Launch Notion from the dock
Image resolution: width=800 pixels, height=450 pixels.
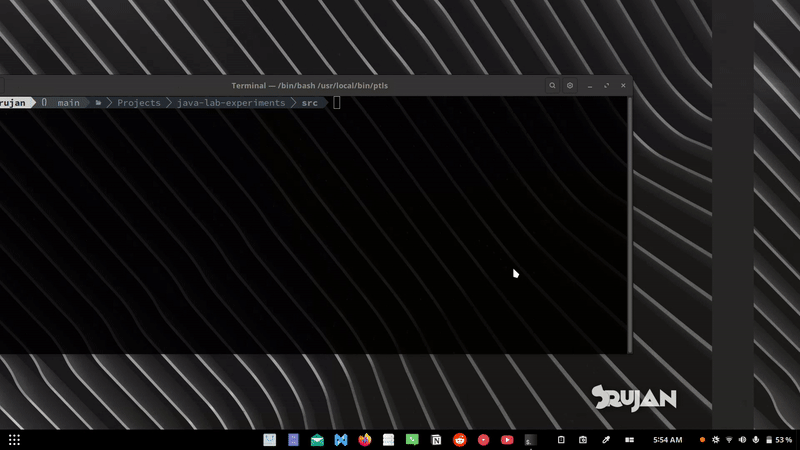coord(436,440)
